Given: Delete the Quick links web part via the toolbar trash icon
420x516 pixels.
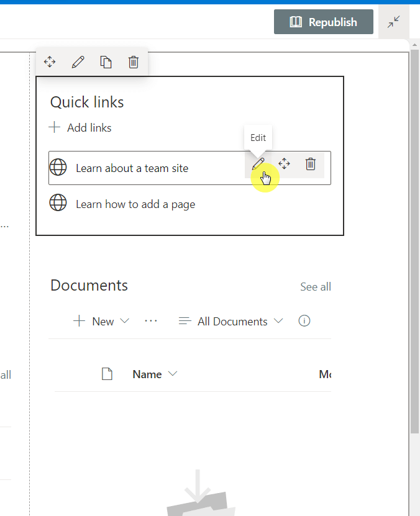Looking at the screenshot, I should [134, 62].
